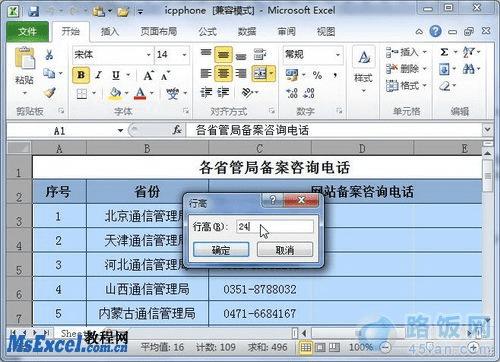Click the Select All corner button
Image resolution: width=500 pixels, height=362 pixels.
coord(19,148)
